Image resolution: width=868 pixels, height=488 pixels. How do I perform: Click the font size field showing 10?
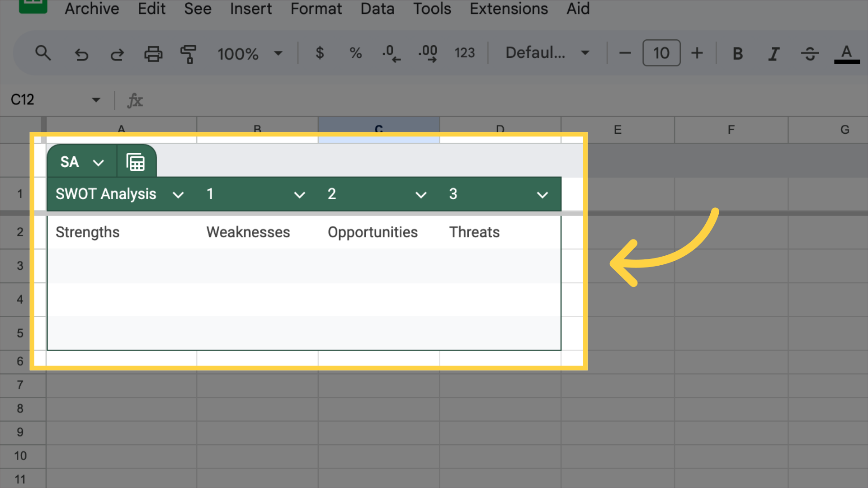(x=661, y=53)
